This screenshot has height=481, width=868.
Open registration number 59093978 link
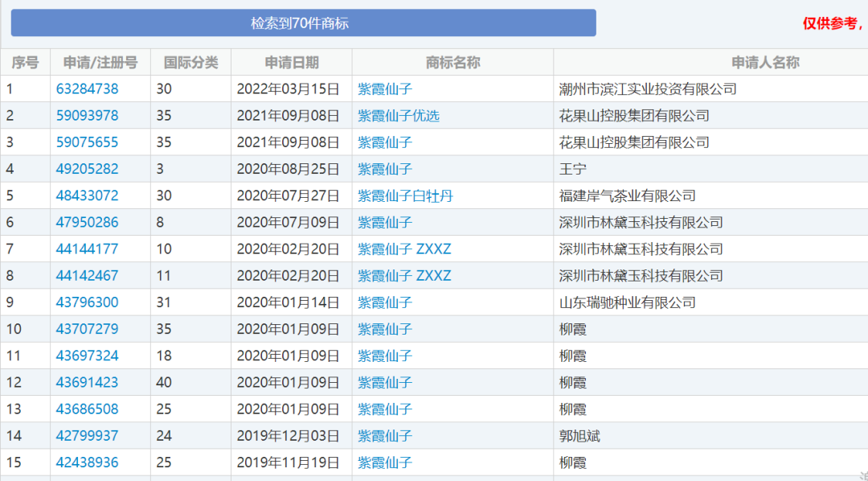(87, 115)
